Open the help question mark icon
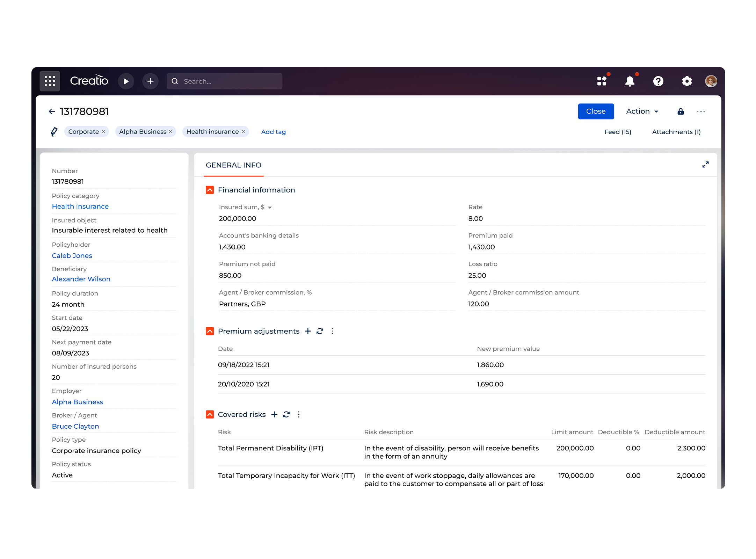Screen dimensions: 756x559 tap(658, 81)
